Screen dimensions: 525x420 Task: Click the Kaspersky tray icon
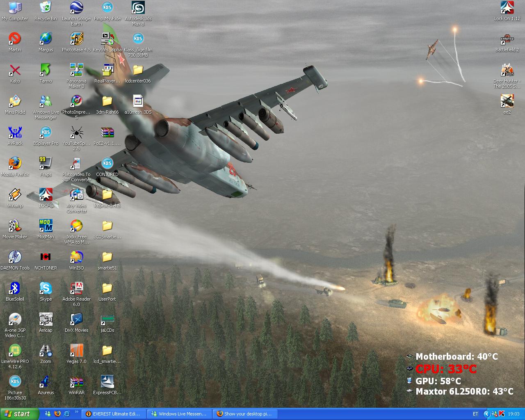pos(501,414)
